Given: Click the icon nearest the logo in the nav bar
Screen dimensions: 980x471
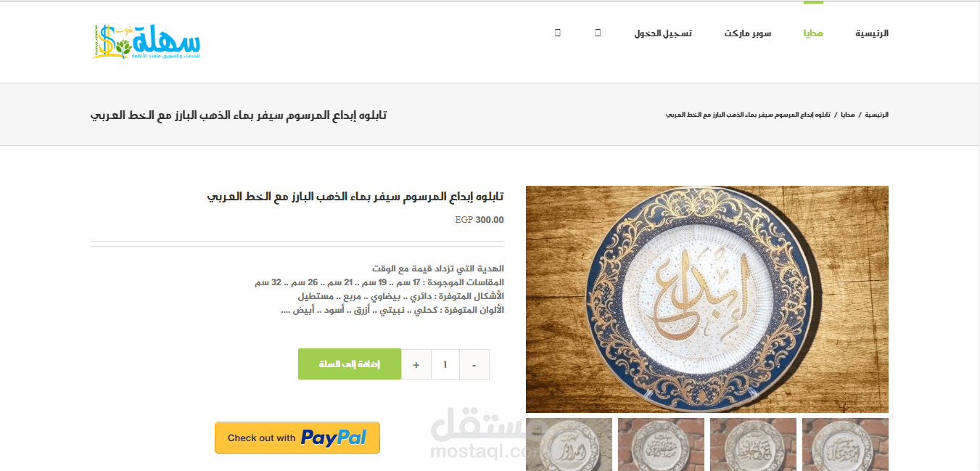Looking at the screenshot, I should point(557,33).
